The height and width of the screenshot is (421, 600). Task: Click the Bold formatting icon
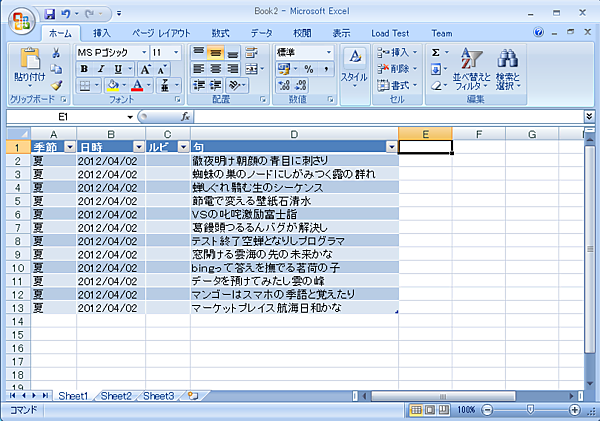85,69
